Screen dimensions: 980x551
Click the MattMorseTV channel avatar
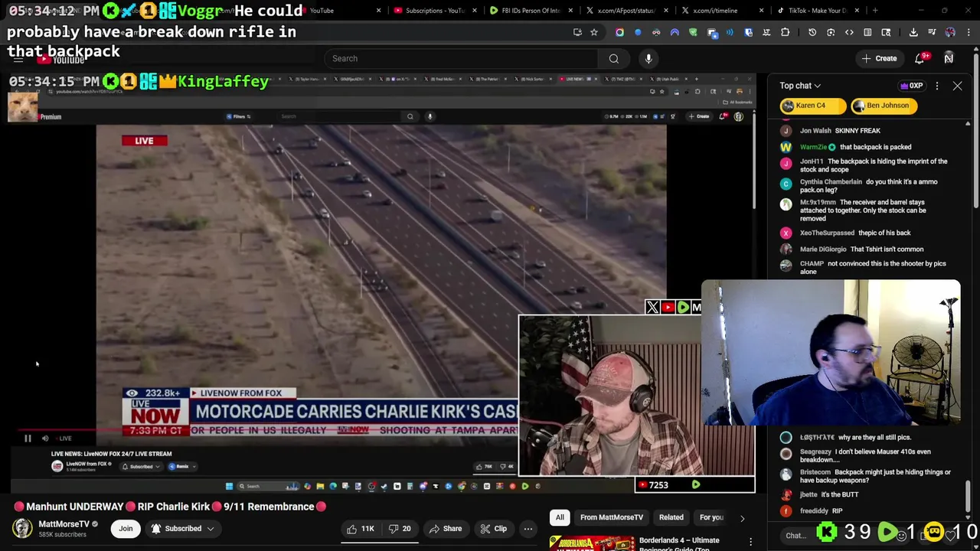[22, 529]
